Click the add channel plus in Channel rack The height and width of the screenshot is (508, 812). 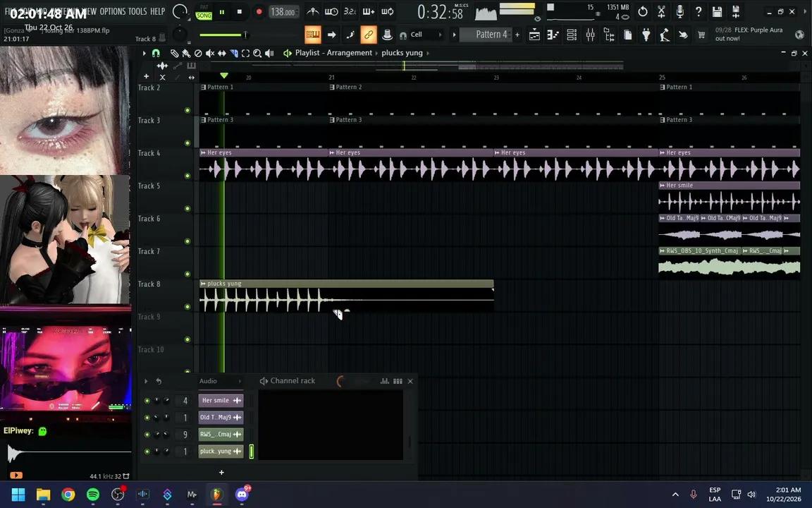(x=221, y=472)
